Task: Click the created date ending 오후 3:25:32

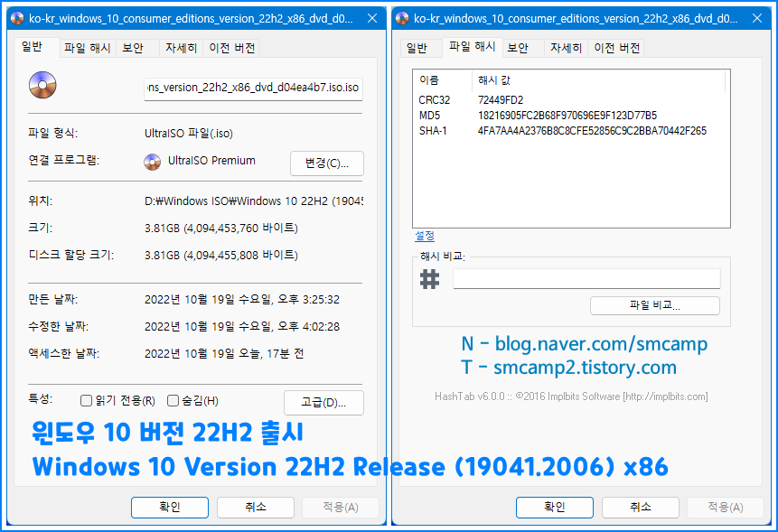Action: [x=242, y=300]
